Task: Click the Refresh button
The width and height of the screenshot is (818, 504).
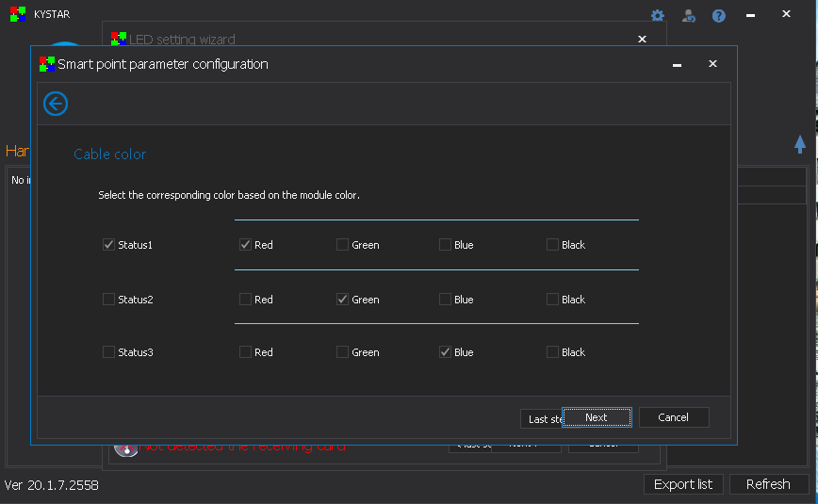Action: [768, 484]
